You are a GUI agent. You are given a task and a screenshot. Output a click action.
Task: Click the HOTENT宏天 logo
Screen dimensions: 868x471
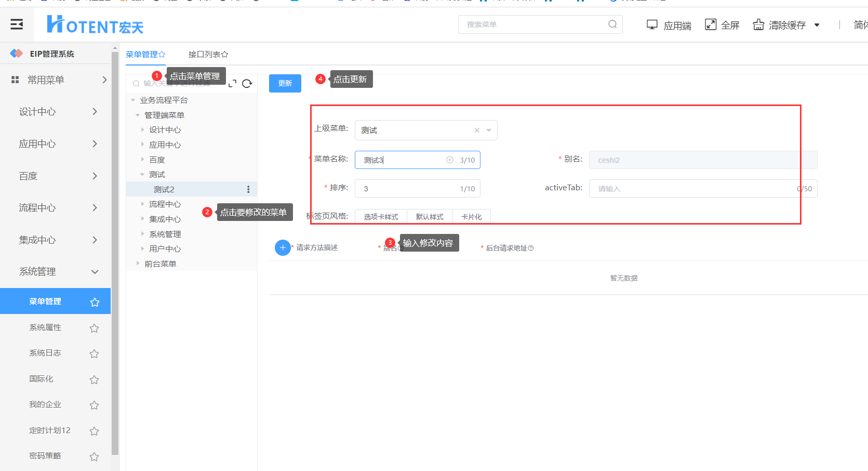(x=95, y=24)
